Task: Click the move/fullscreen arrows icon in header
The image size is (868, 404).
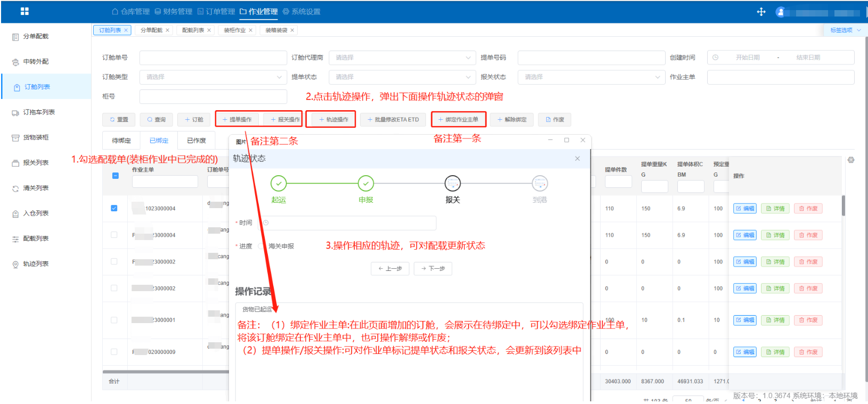Action: [761, 12]
